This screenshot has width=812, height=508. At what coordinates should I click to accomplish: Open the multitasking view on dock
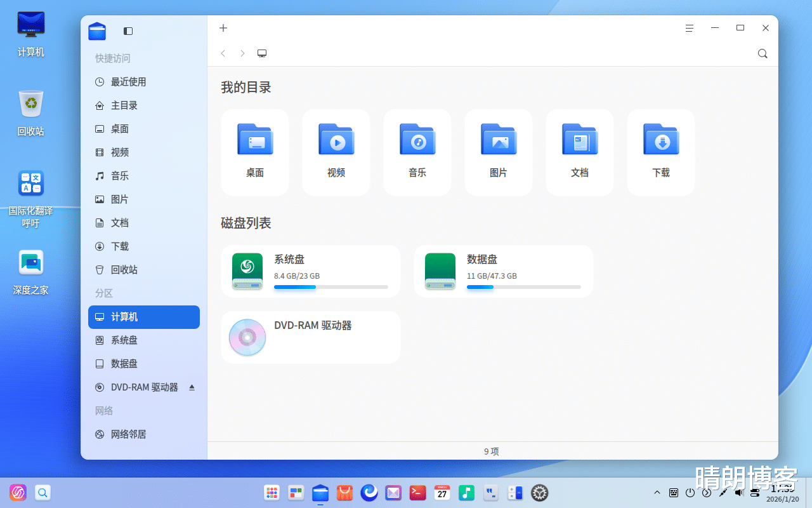(296, 492)
